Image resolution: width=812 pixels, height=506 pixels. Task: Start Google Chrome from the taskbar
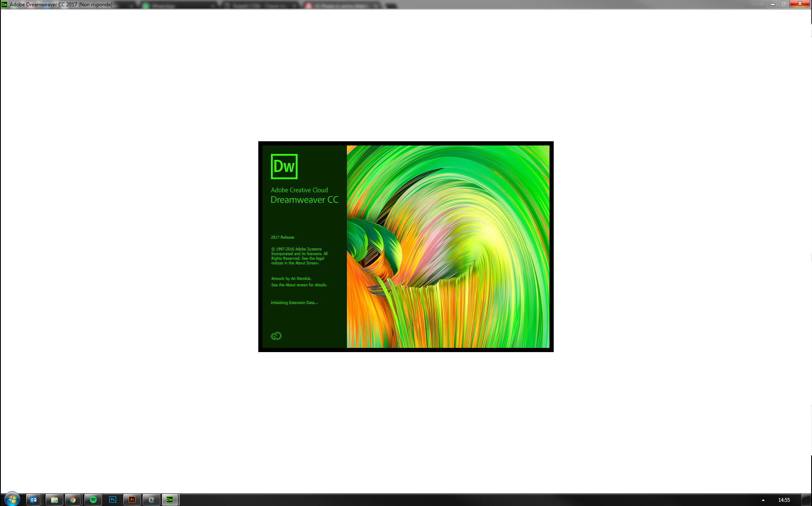point(73,499)
